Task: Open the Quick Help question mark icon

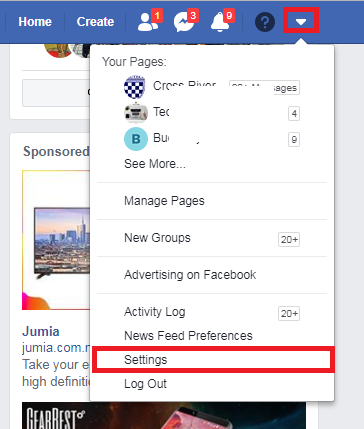Action: coord(265,22)
